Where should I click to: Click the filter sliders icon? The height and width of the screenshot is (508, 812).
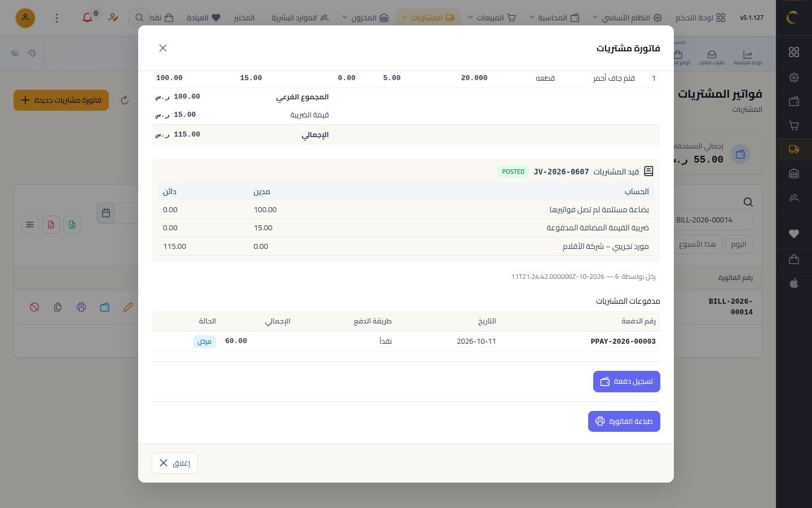[x=30, y=225]
